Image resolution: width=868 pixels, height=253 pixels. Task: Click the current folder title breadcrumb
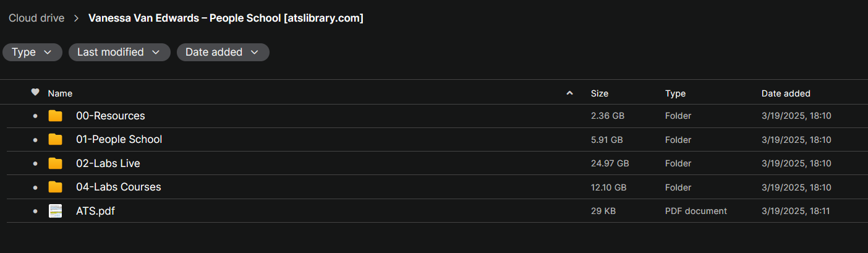226,18
